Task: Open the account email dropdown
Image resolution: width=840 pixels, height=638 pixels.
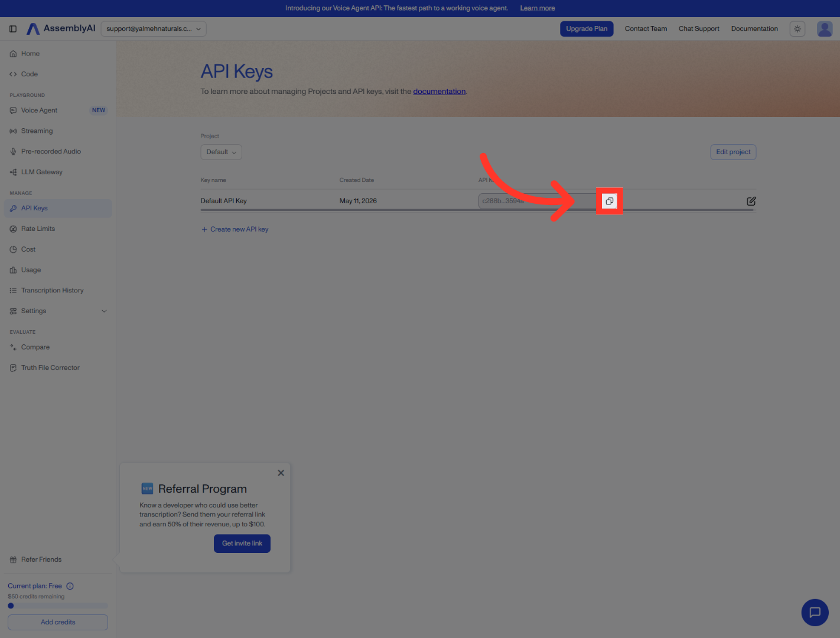Action: [x=154, y=29]
